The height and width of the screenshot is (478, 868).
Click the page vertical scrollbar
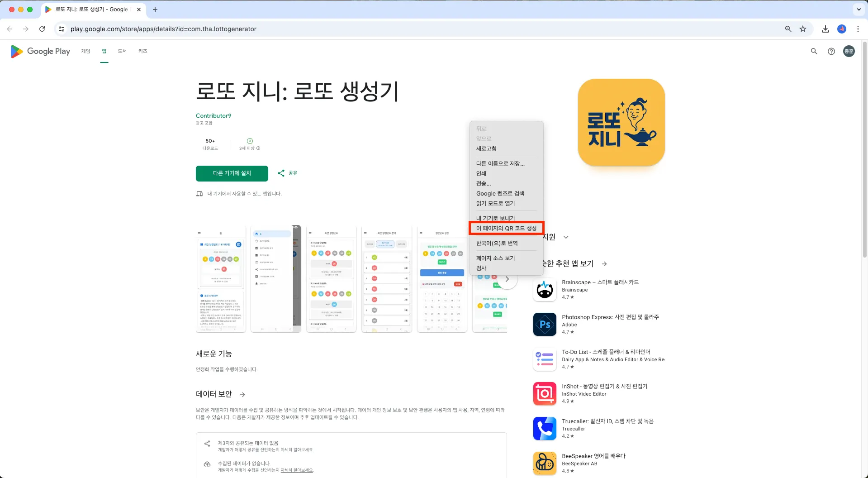[x=865, y=149]
